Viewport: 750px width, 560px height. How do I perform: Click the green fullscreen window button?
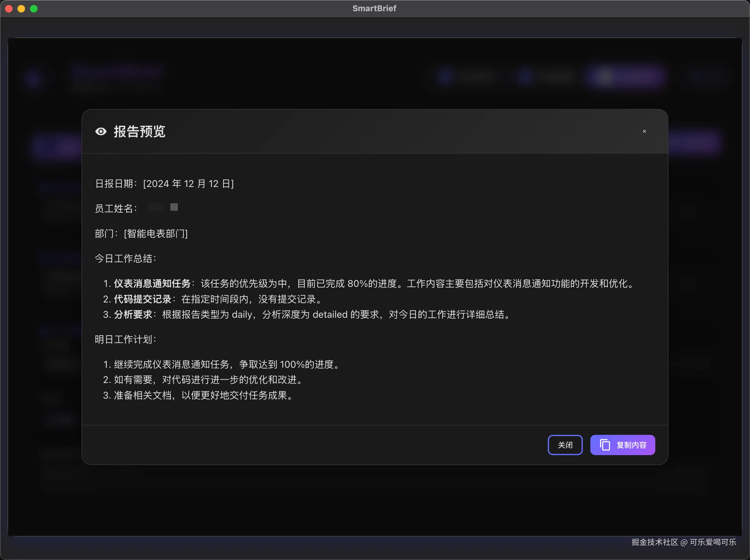point(34,8)
